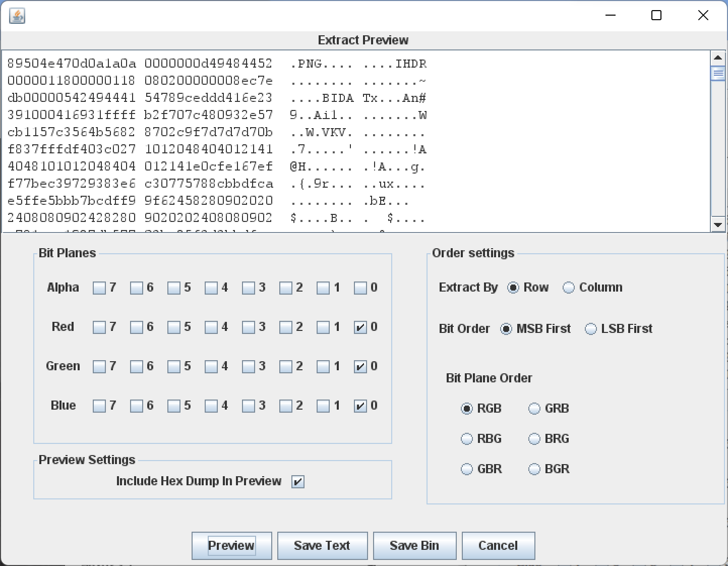Uncheck the Red bit plane 0 checkbox
This screenshot has width=728, height=566.
pyautogui.click(x=360, y=327)
